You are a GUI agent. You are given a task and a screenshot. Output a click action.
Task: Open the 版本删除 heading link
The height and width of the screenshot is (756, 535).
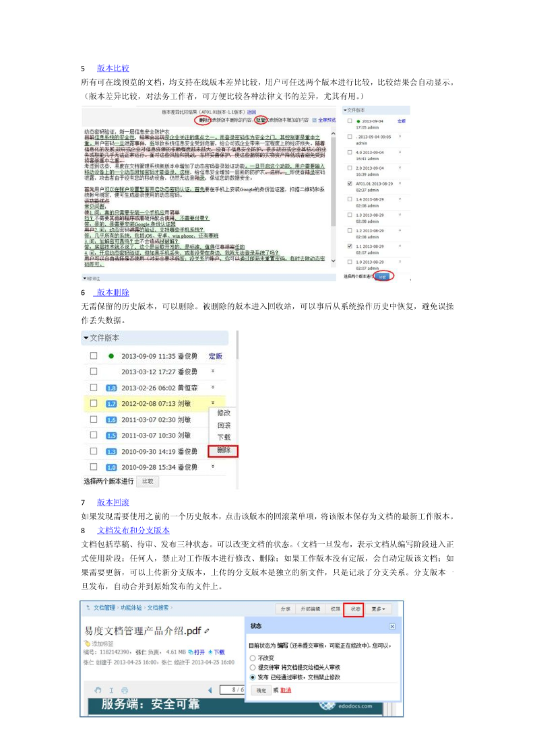pos(112,292)
